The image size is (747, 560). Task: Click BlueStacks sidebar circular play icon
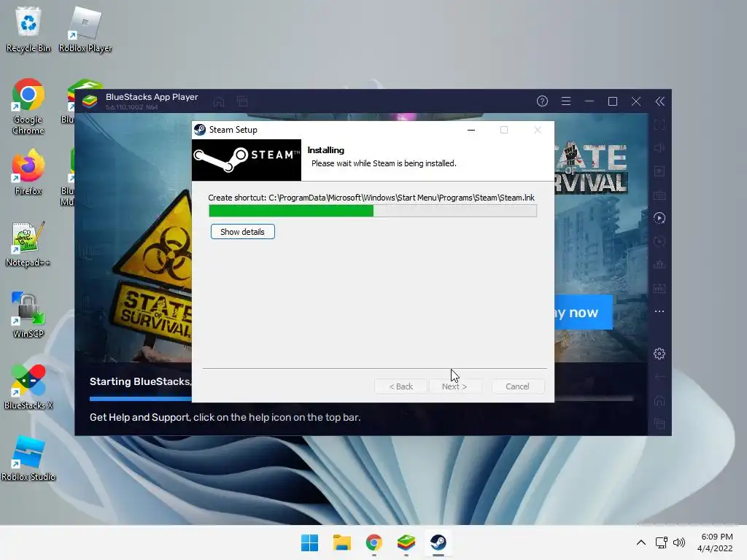[x=659, y=218]
